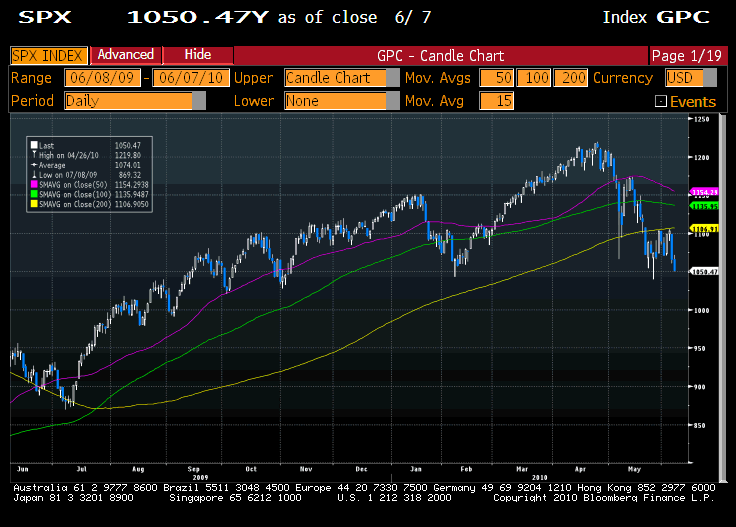This screenshot has height=527, width=736.
Task: Click the yellow 1106.91 price axis tag
Action: tap(707, 229)
